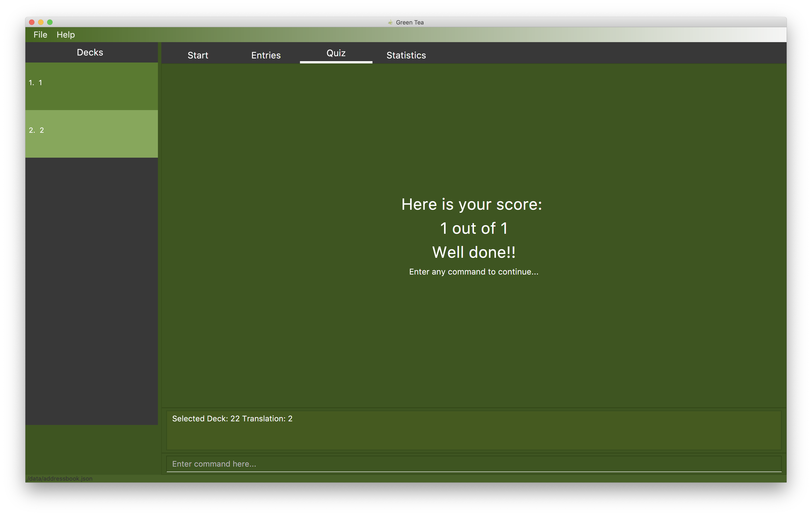Click the addressbook.json path in status bar
812x516 pixels.
pos(59,478)
